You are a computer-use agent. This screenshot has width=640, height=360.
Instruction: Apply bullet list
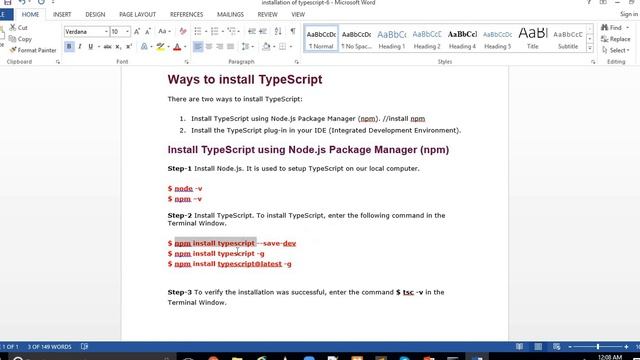[198, 31]
